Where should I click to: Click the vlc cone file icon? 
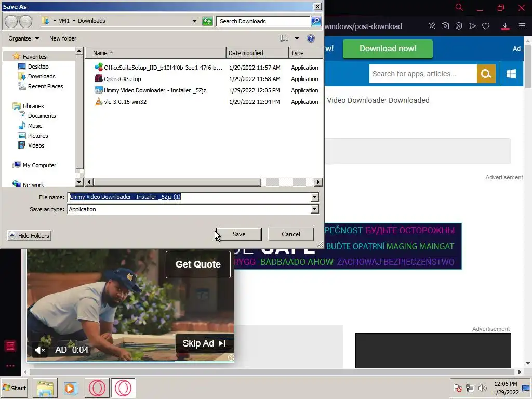point(98,101)
